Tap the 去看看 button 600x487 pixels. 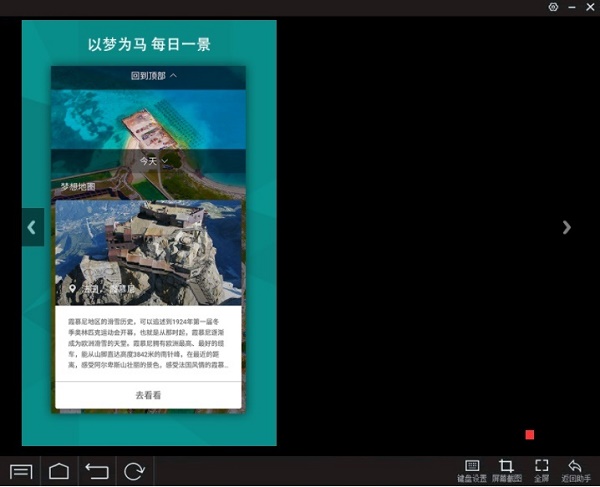pyautogui.click(x=148, y=396)
